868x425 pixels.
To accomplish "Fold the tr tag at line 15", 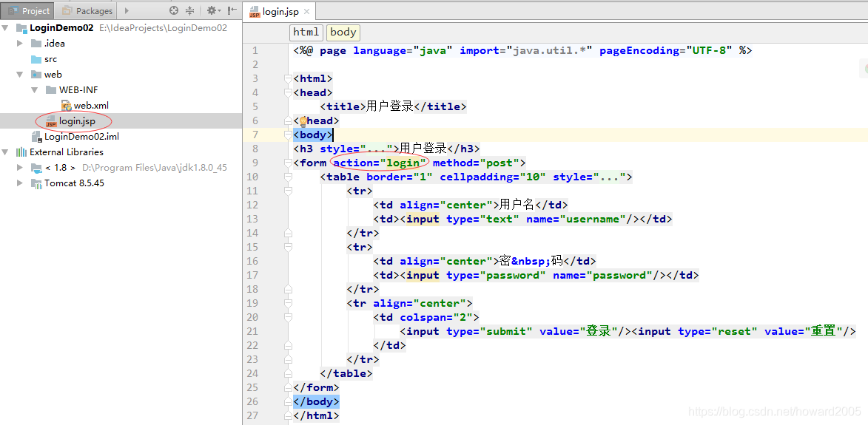I will (x=288, y=247).
